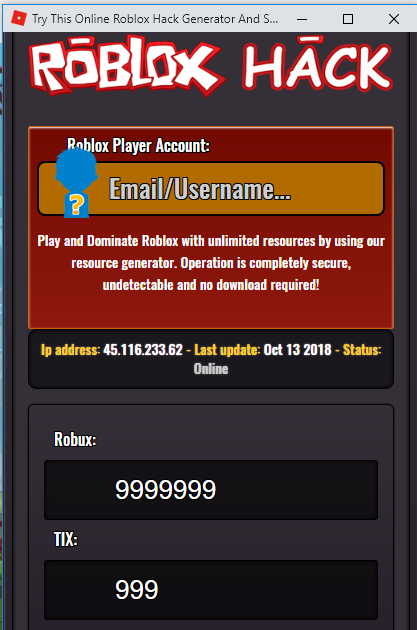Click the Roblox Player Account label

138,145
